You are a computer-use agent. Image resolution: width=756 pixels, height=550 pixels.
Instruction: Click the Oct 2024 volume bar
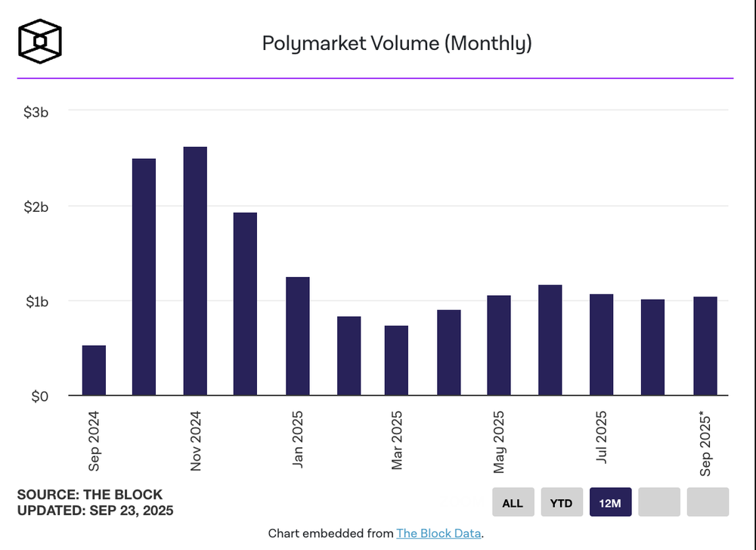(x=144, y=277)
